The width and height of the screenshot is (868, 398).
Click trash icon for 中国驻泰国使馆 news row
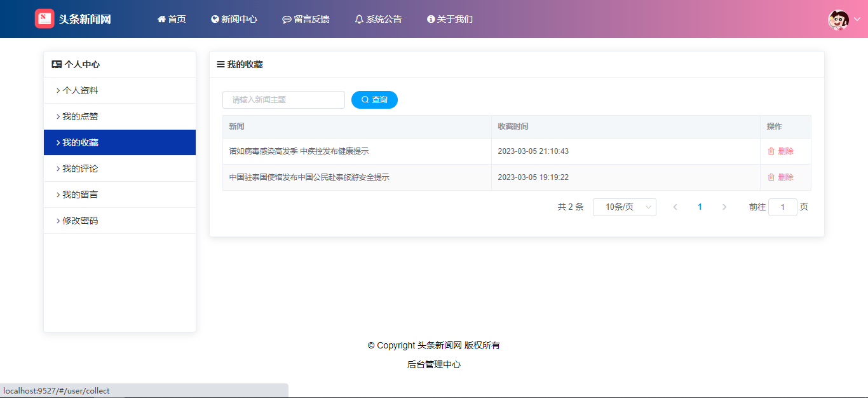(x=771, y=177)
